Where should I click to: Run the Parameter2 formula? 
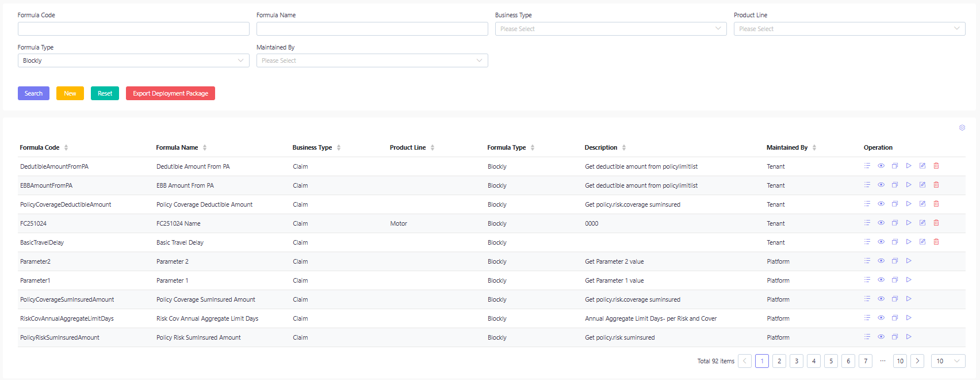click(909, 261)
